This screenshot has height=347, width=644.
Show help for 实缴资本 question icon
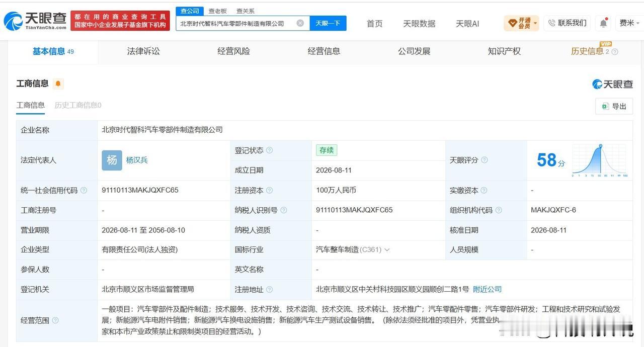[484, 190]
